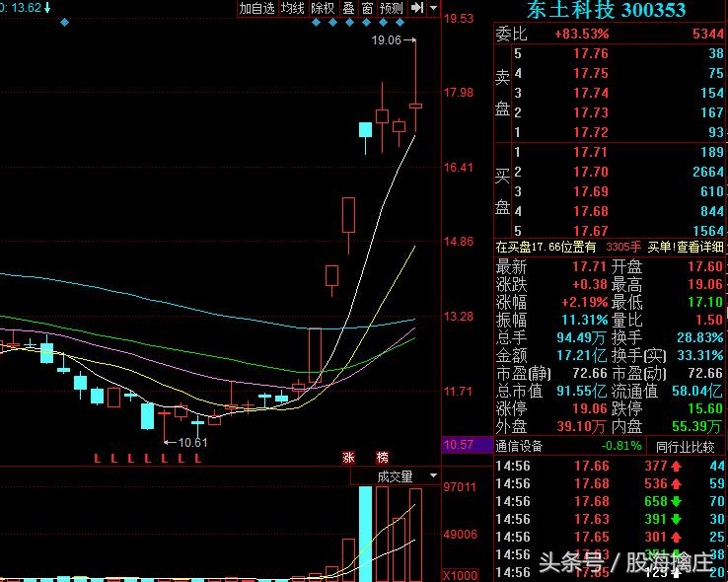Click the green down arrow beside trade volume 391

[676, 519]
